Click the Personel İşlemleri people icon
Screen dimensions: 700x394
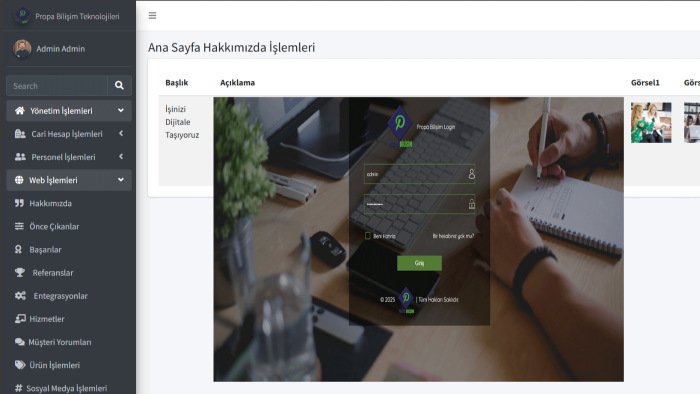click(20, 157)
